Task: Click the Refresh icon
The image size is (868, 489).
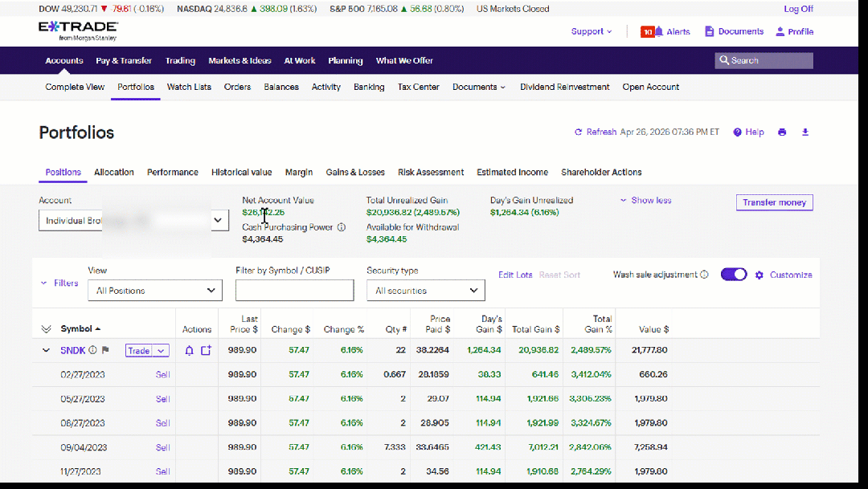Action: point(578,132)
